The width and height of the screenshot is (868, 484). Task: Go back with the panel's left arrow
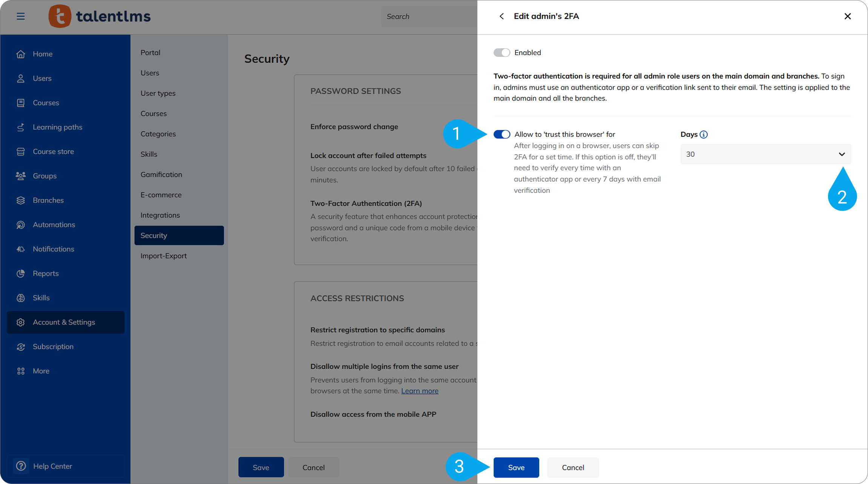click(x=501, y=16)
